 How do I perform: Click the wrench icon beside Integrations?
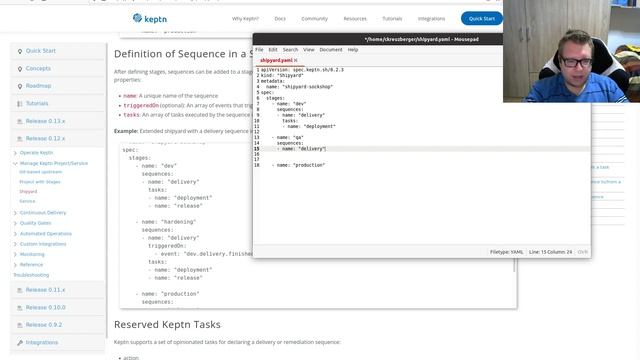(x=20, y=343)
